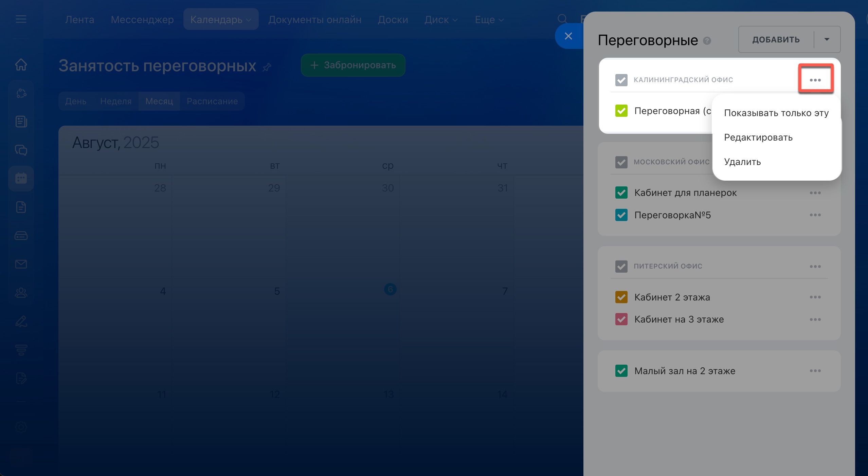Click the Малый зал на 2 этаже label

tap(685, 371)
